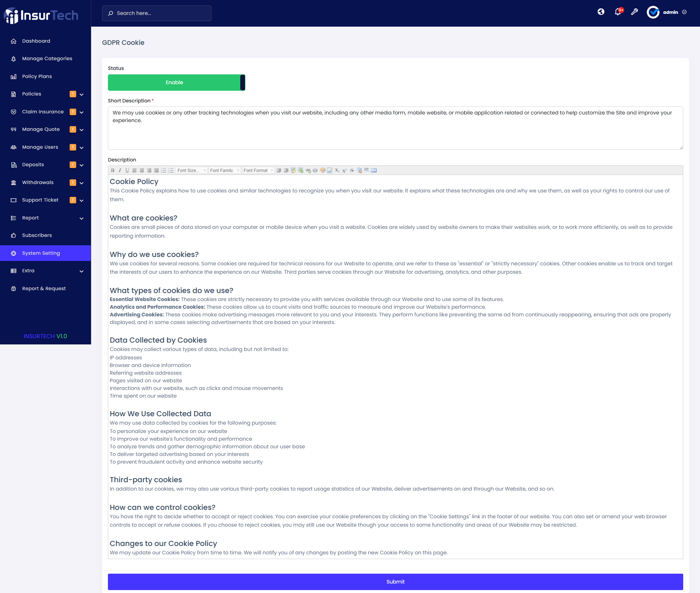Screen dimensions: 700x593
Task: Apply italic formatting in the editor toolbar
Action: click(x=120, y=170)
